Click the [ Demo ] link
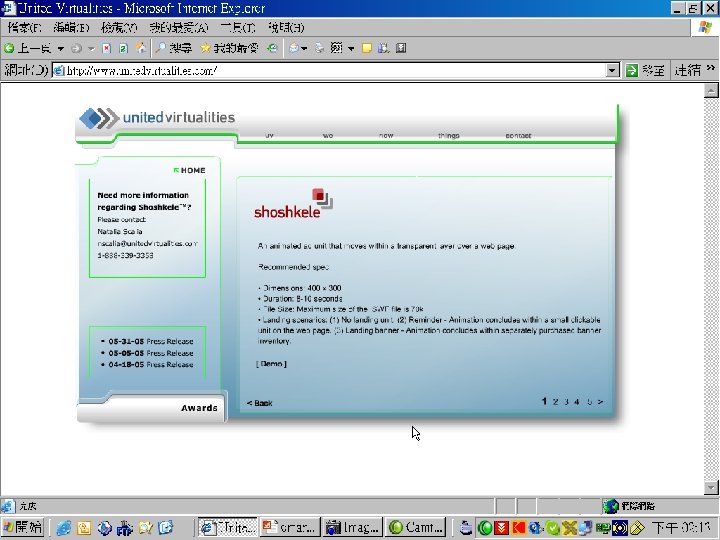The width and height of the screenshot is (720, 540). tap(271, 364)
